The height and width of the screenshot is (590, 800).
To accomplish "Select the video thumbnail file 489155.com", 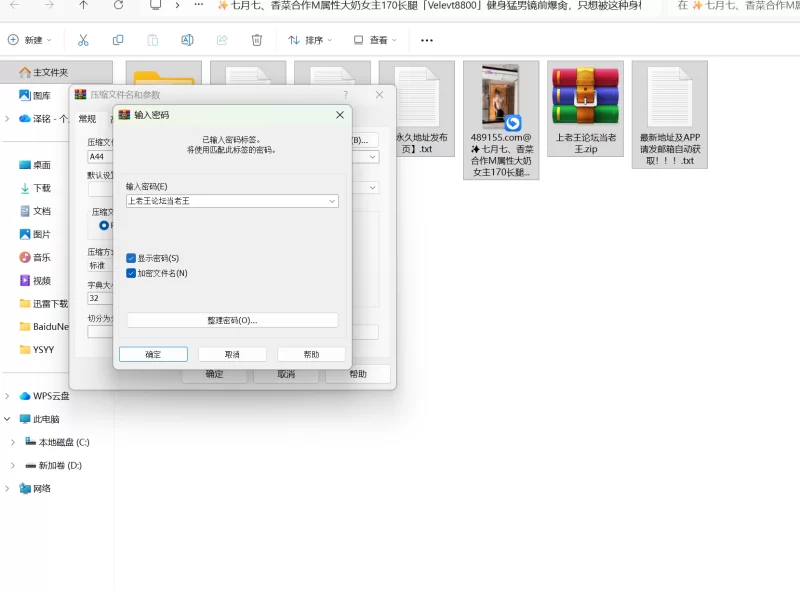I will point(501,120).
